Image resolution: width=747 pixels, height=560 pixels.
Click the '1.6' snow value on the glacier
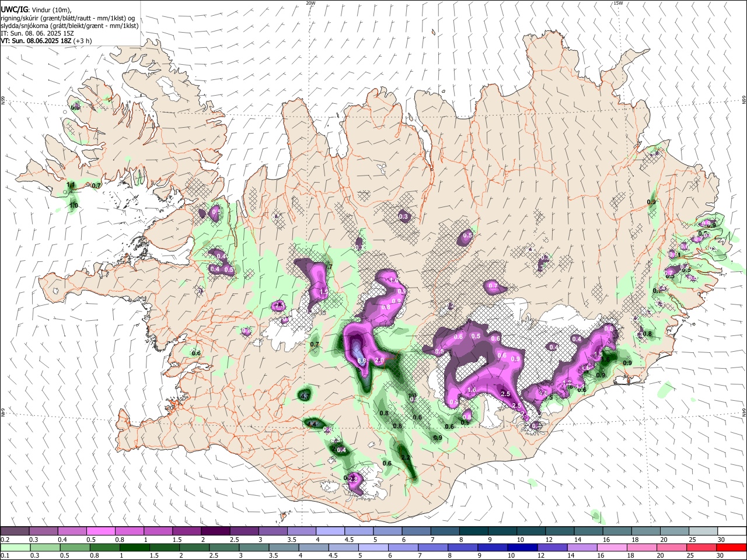472,390
